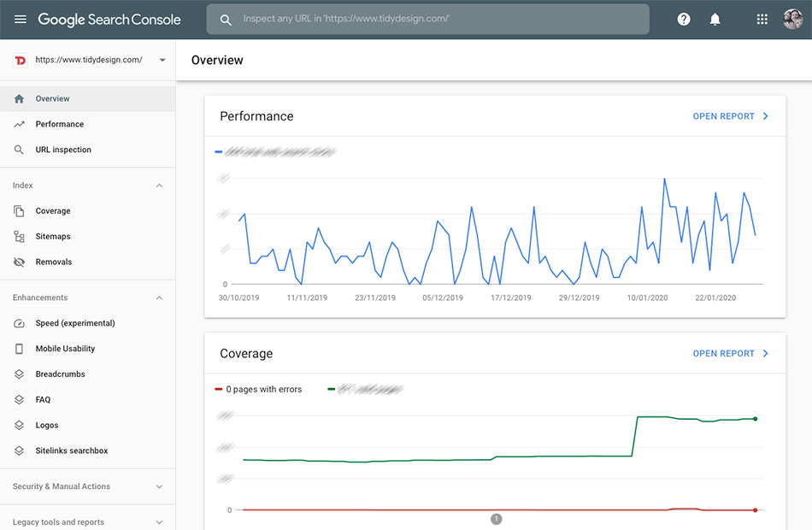Image resolution: width=812 pixels, height=530 pixels.
Task: Click '17/12/2019' date on Performance chart
Action: tap(511, 297)
